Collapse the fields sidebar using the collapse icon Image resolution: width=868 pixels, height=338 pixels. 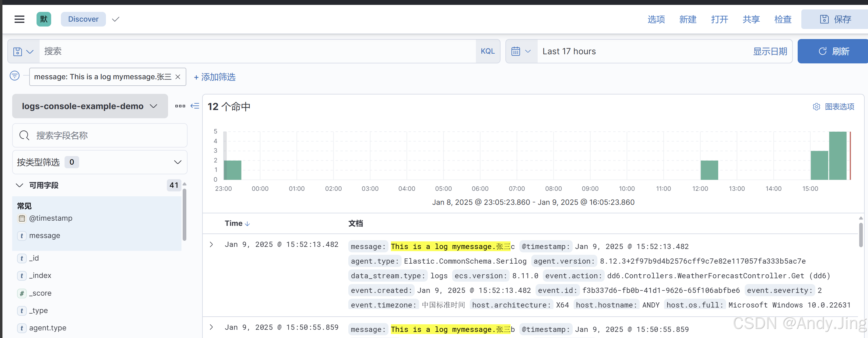click(195, 106)
